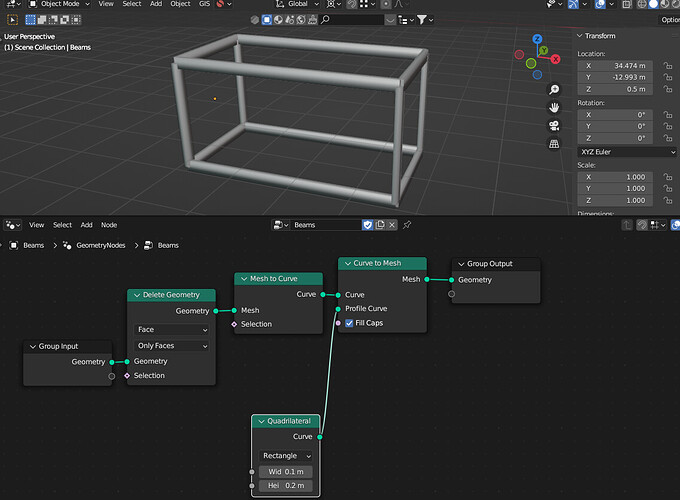Toggle the camera view gizmo
The height and width of the screenshot is (500, 680).
554,126
